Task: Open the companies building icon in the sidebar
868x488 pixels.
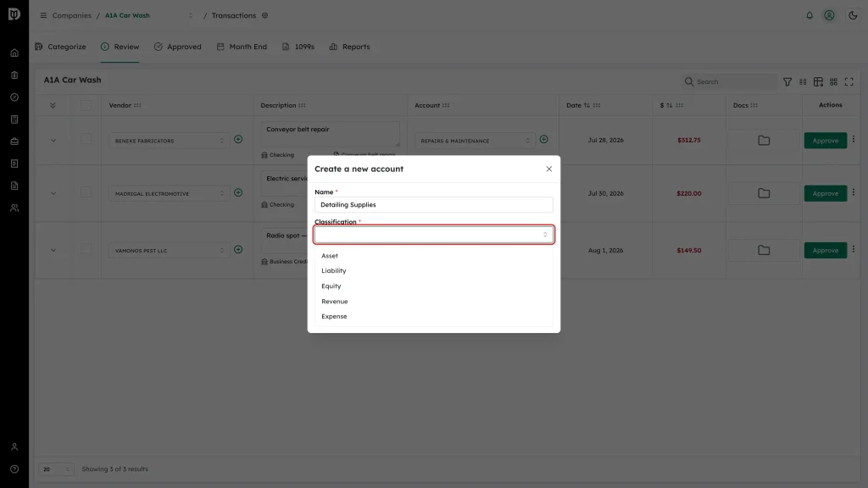Action: 14,75
